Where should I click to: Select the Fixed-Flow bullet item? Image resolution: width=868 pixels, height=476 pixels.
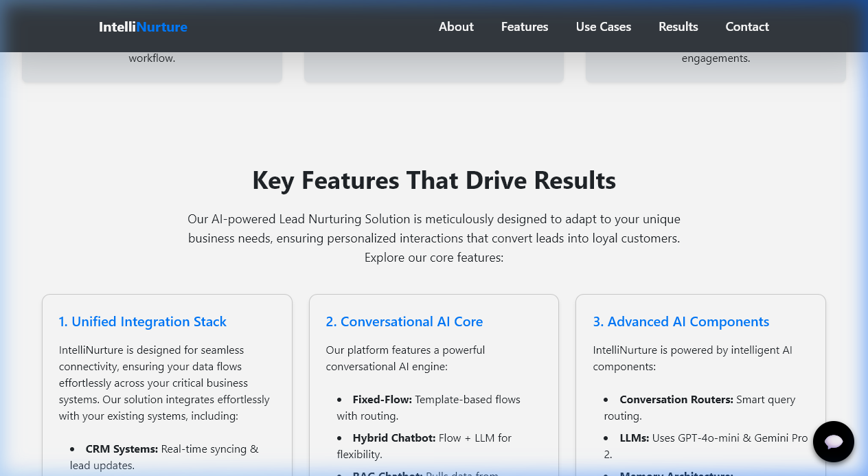[x=429, y=408]
